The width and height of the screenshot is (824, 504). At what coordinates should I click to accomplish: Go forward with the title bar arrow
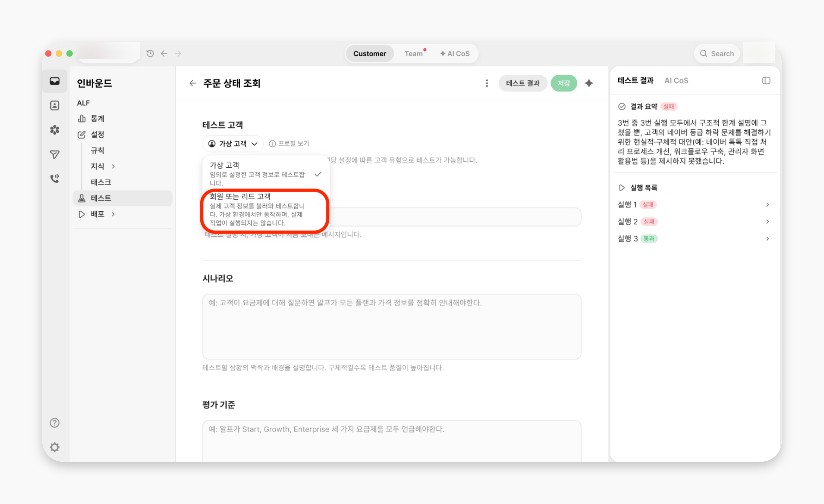(x=178, y=54)
